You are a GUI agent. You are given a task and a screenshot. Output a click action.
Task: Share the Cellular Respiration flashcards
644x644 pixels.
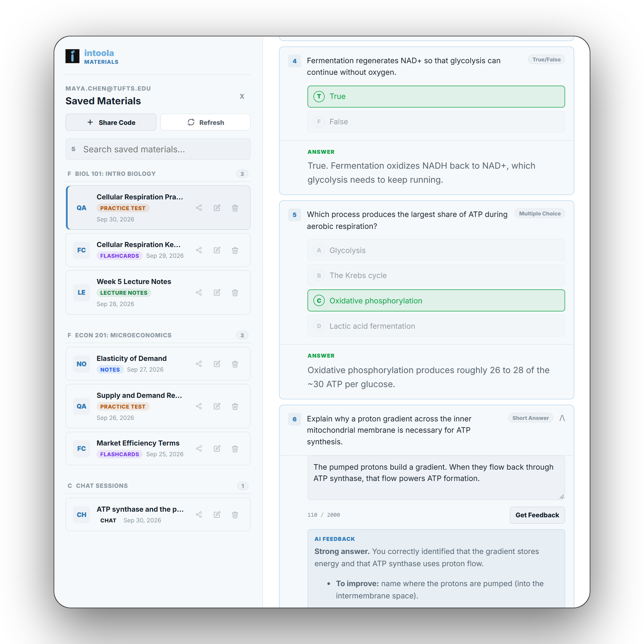[199, 250]
